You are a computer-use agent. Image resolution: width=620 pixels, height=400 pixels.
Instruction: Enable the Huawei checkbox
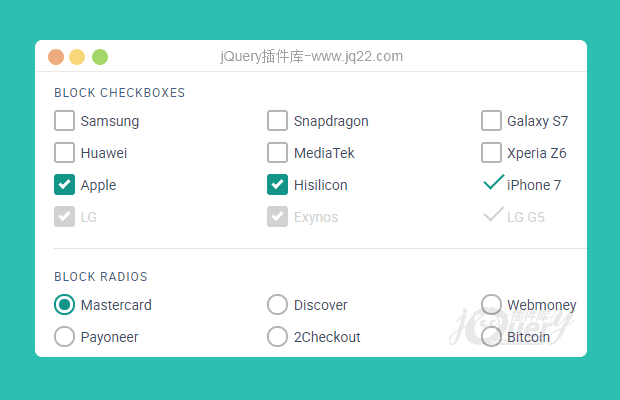(64, 153)
